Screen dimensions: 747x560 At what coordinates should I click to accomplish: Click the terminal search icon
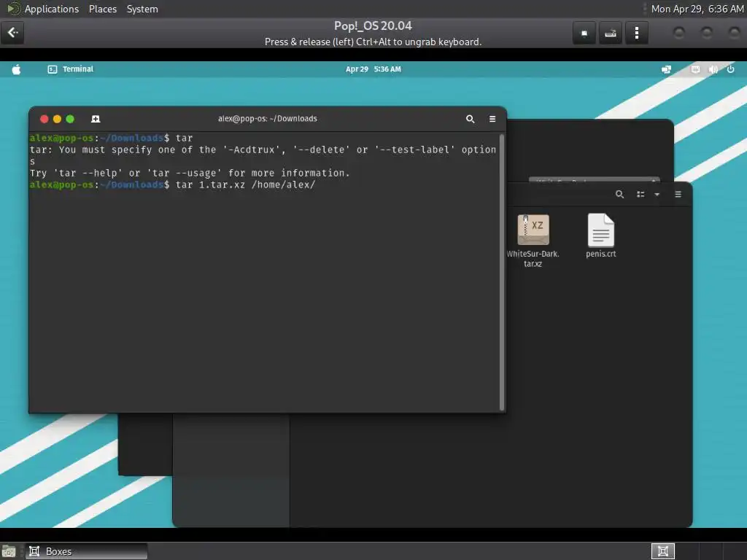471,119
